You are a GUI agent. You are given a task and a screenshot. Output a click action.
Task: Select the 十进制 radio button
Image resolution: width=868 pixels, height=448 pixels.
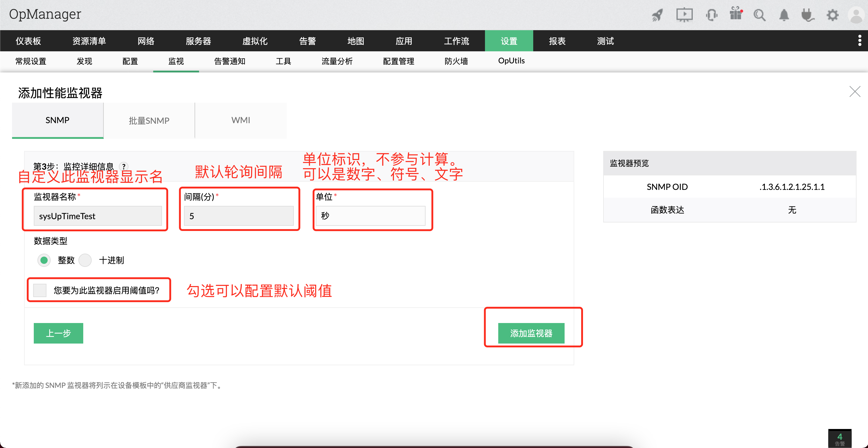85,261
